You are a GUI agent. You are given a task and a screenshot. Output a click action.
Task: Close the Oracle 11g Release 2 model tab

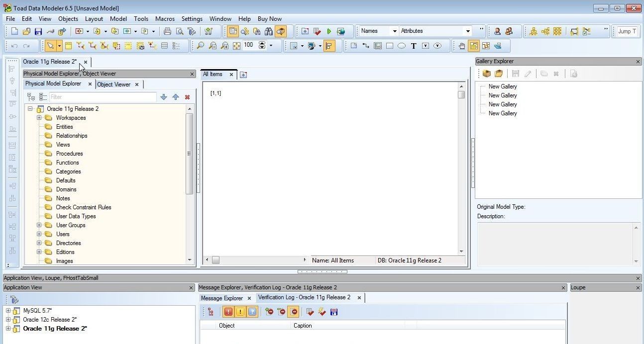pos(86,62)
